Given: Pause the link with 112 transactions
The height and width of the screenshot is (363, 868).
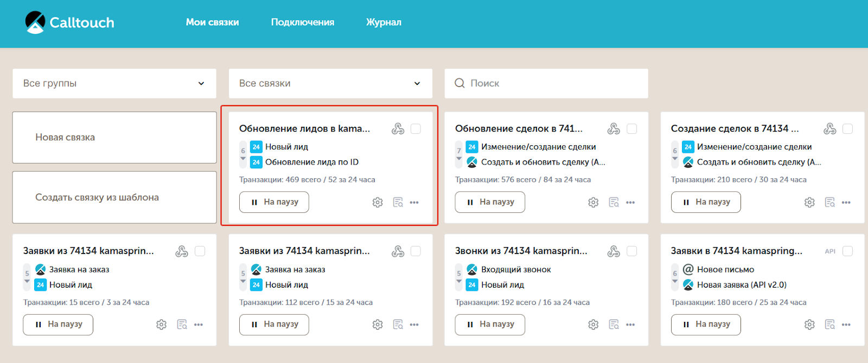Looking at the screenshot, I should [x=274, y=325].
